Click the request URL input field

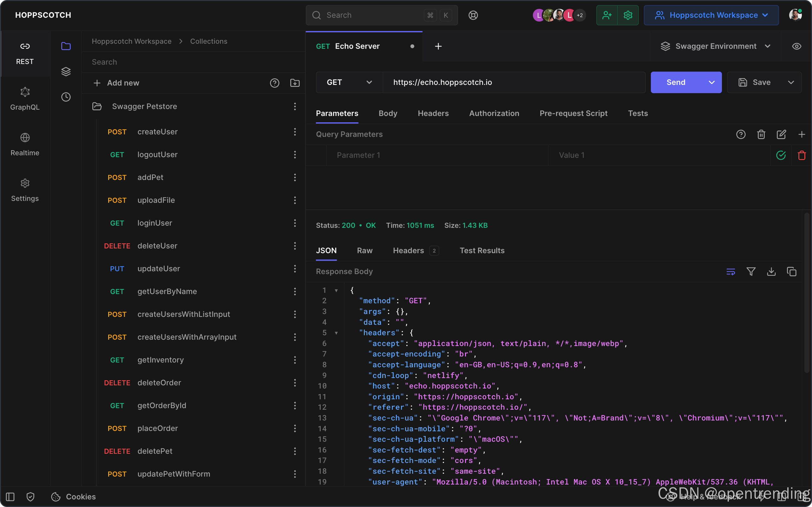pyautogui.click(x=514, y=82)
